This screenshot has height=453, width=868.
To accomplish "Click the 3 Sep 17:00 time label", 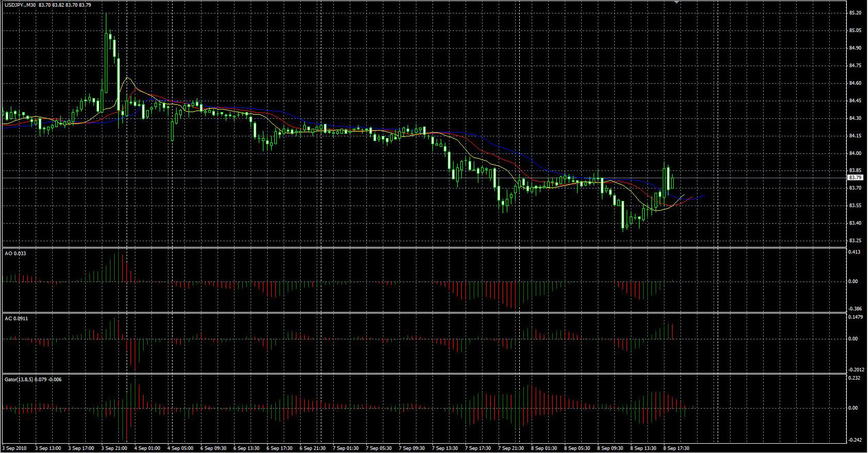I will point(81,448).
